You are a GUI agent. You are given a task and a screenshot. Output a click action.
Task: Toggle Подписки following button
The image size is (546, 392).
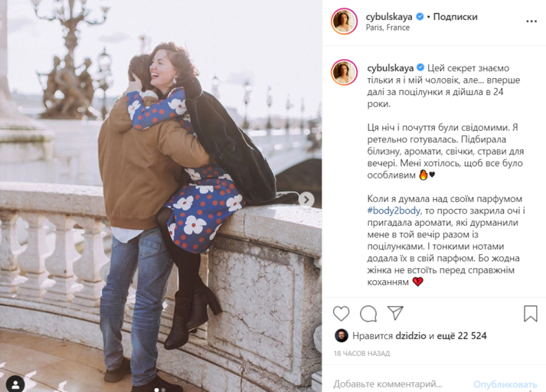pyautogui.click(x=455, y=16)
